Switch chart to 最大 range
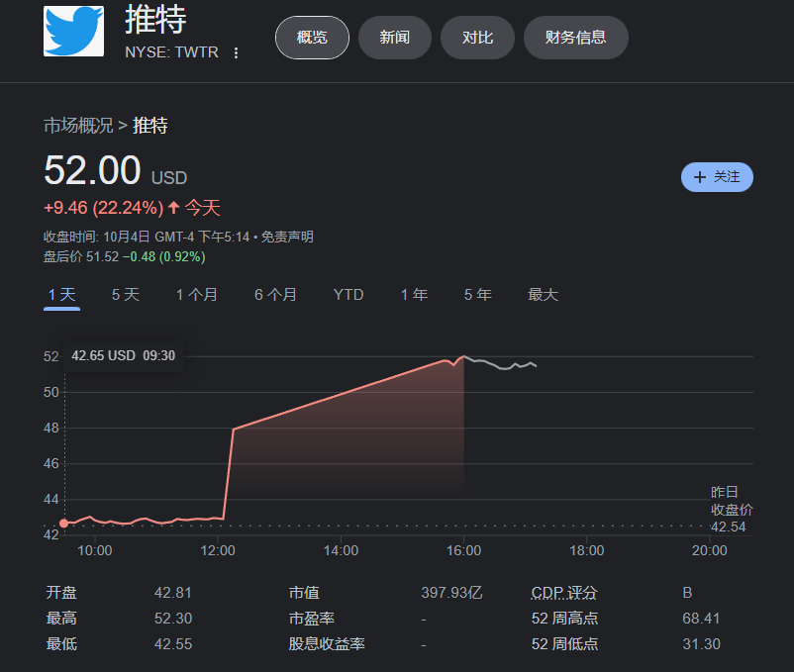 coord(543,295)
